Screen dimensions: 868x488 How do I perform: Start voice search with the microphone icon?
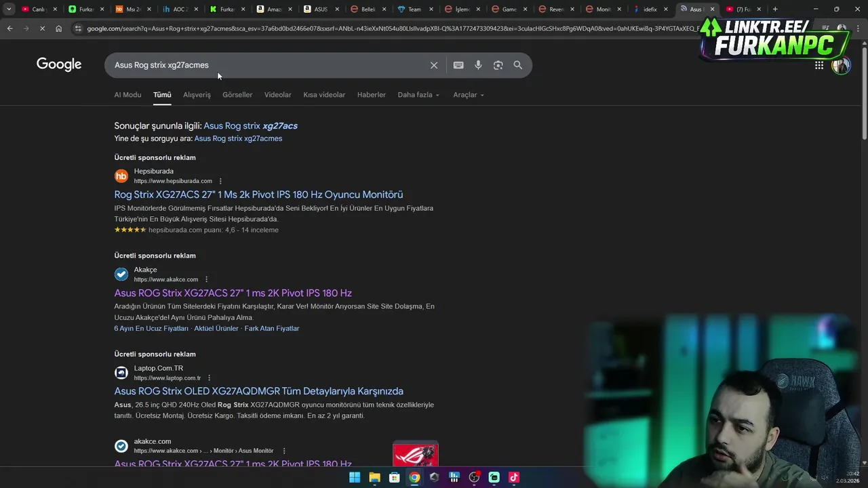point(478,65)
